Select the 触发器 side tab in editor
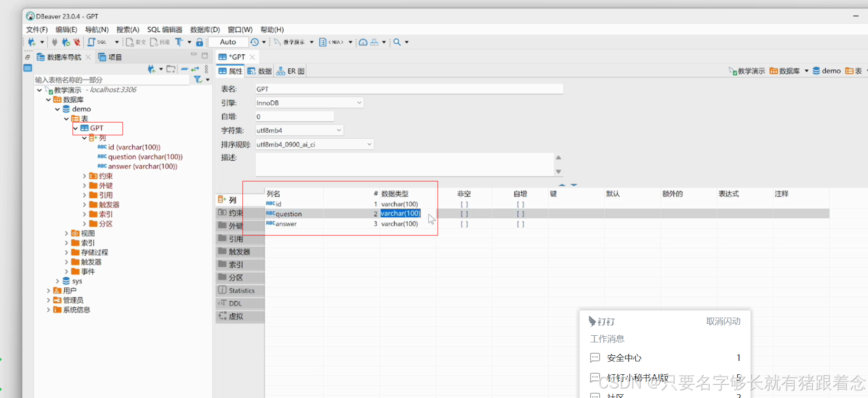This screenshot has height=398, width=868. click(240, 251)
